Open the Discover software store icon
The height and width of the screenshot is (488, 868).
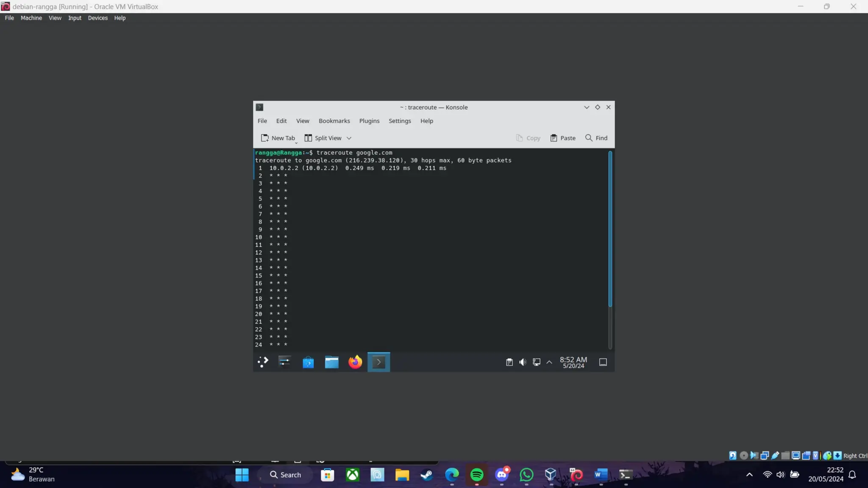tap(308, 362)
